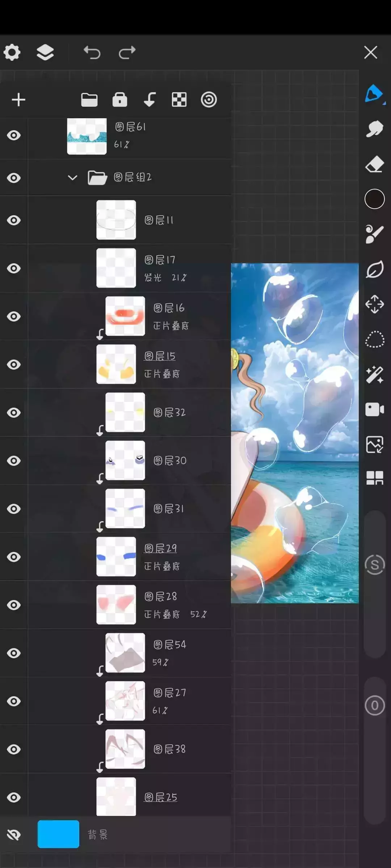Hide layer 图层54
This screenshot has width=391, height=868.
click(x=14, y=653)
